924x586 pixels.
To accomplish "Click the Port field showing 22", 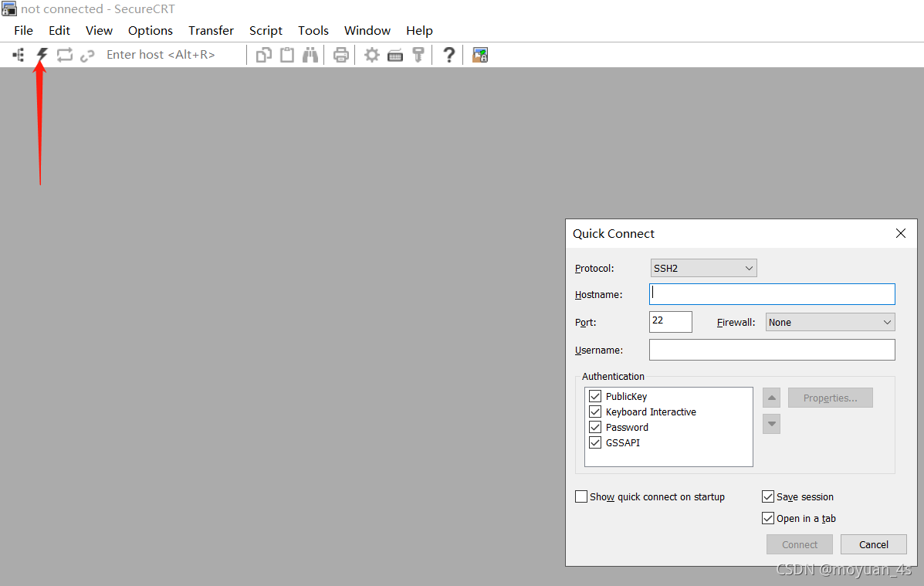I will 671,322.
